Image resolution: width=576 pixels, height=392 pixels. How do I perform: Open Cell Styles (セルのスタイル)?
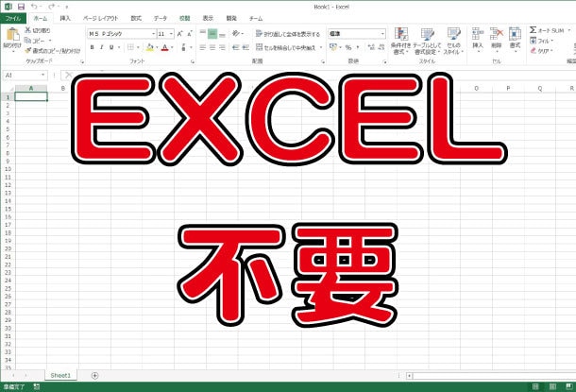[453, 42]
